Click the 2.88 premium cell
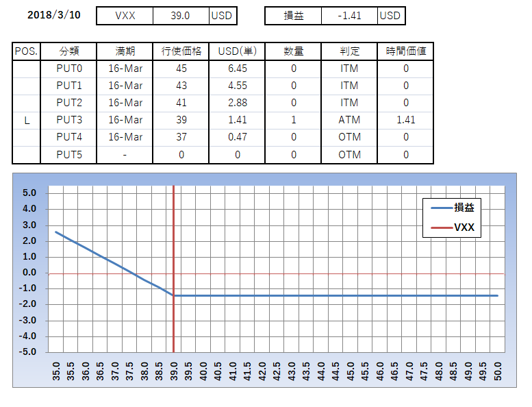The image size is (532, 407). [x=237, y=103]
